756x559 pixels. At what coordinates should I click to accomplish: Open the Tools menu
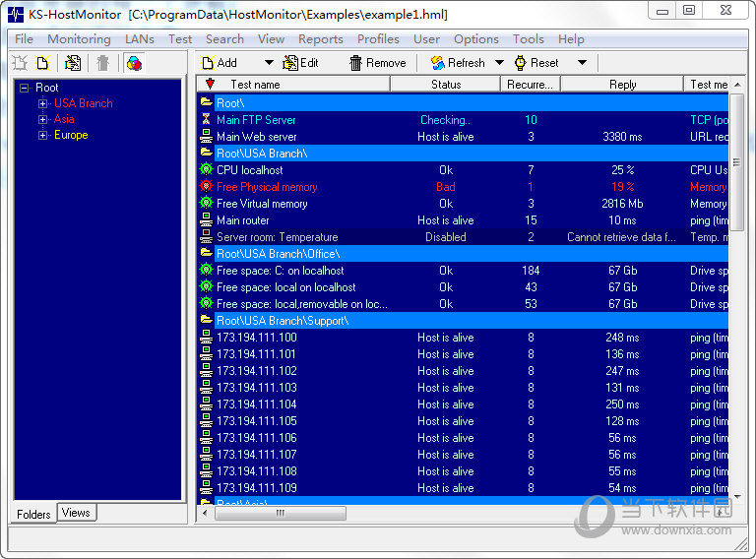[x=529, y=39]
